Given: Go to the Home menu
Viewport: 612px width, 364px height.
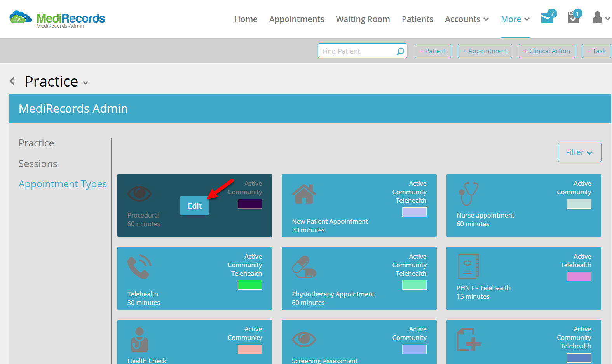Looking at the screenshot, I should coord(246,19).
